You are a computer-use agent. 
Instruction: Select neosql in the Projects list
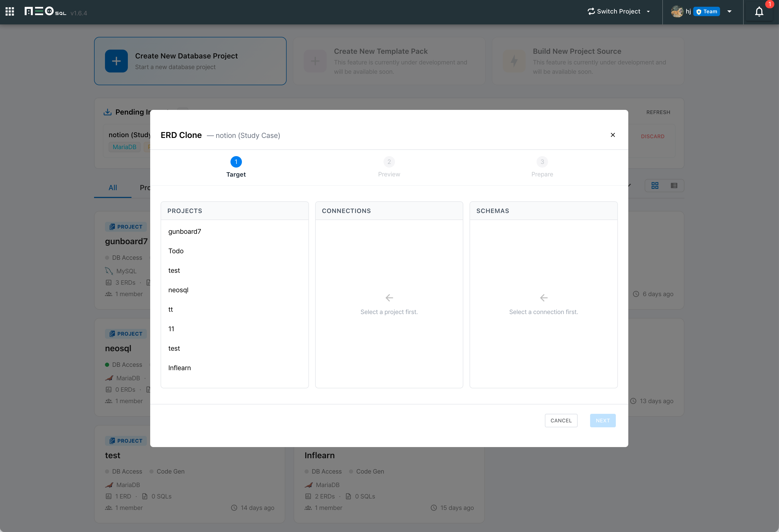pos(234,290)
